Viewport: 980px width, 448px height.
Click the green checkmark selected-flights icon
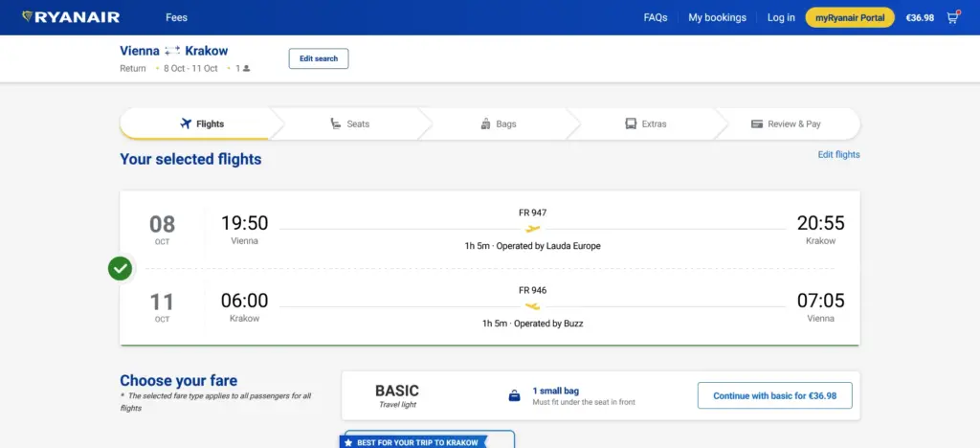[120, 269]
